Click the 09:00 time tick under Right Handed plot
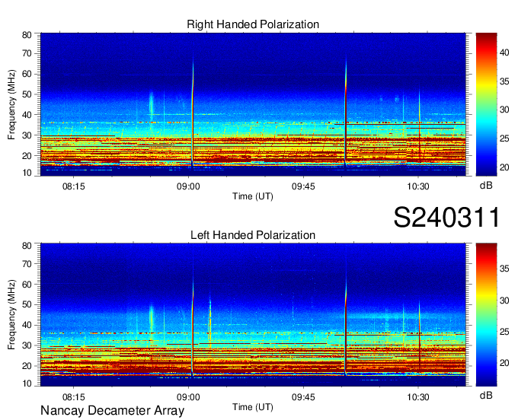The width and height of the screenshot is (518, 420). (x=188, y=186)
